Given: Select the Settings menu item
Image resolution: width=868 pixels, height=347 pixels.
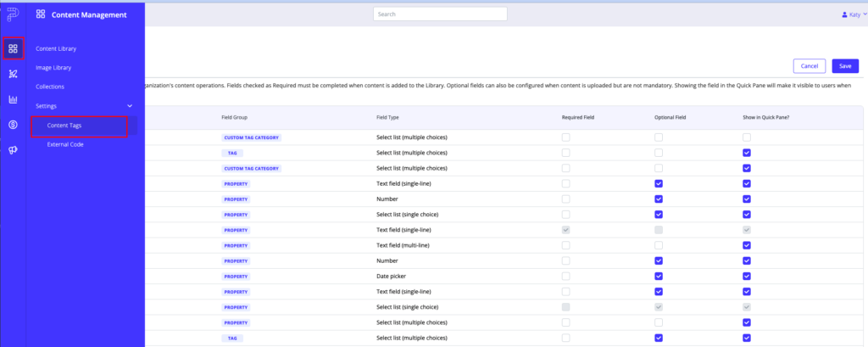Looking at the screenshot, I should [46, 106].
